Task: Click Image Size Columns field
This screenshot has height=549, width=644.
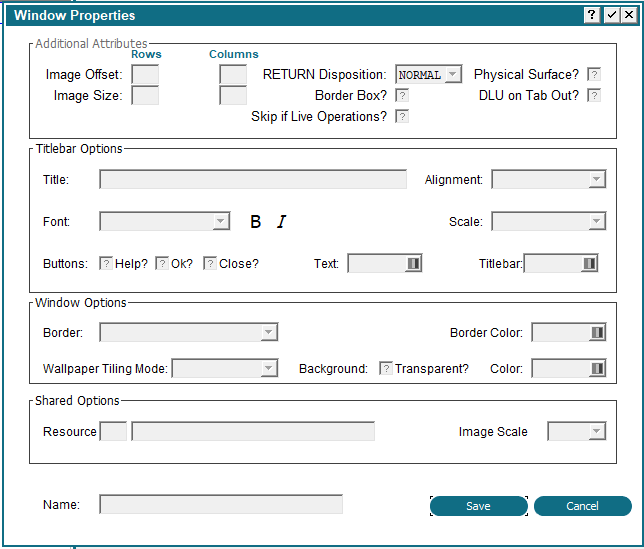Action: point(233,95)
